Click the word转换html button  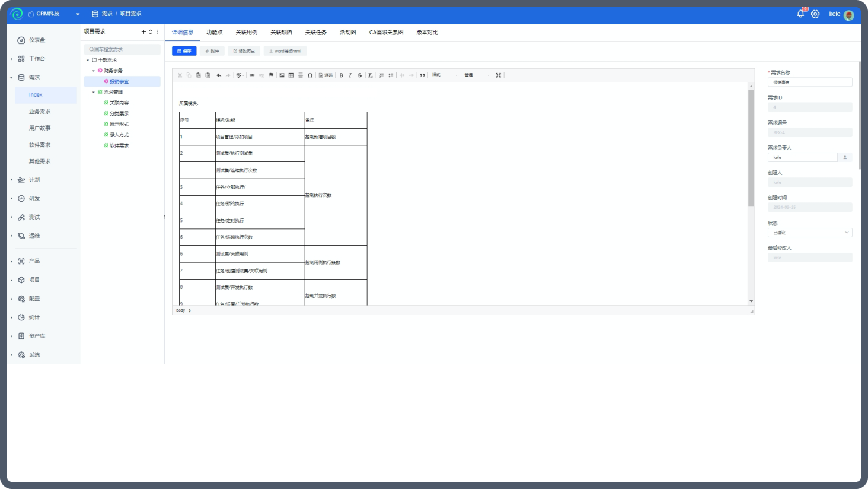(x=285, y=51)
